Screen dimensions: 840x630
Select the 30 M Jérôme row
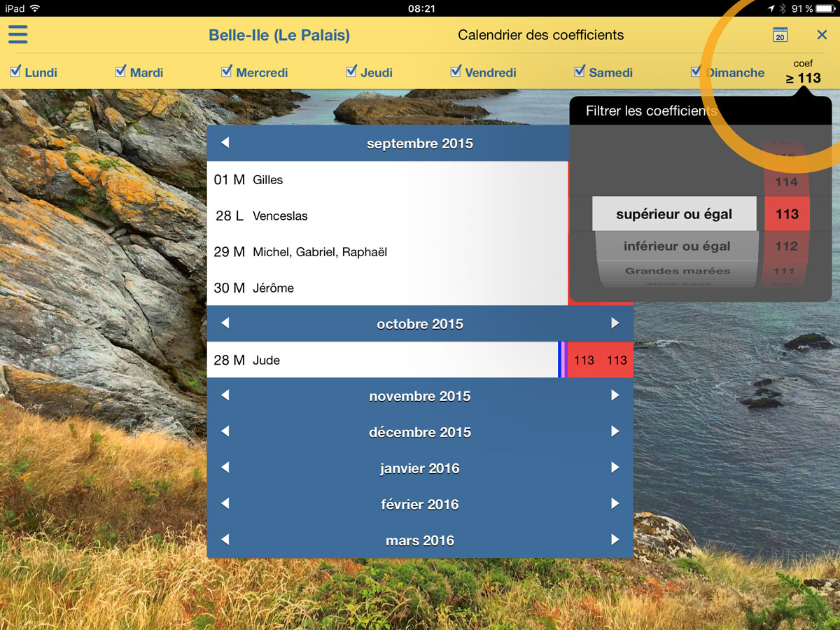point(387,288)
